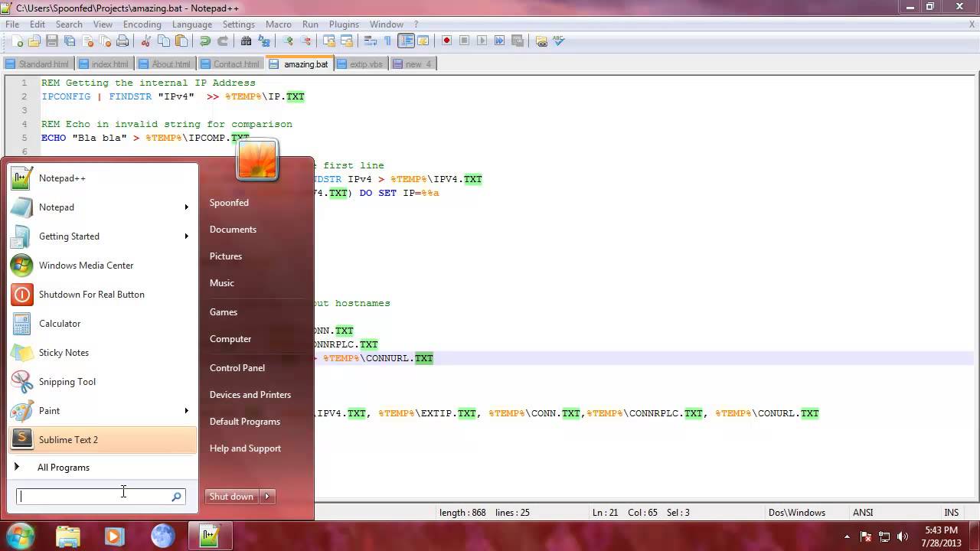Viewport: 980px width, 551px height.
Task: Click the Copy toolbar icon
Action: 163,41
